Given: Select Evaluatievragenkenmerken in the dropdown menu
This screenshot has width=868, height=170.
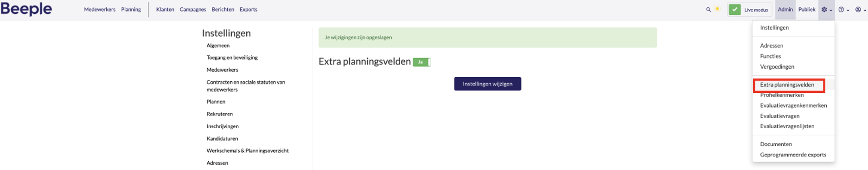Looking at the screenshot, I should [793, 105].
